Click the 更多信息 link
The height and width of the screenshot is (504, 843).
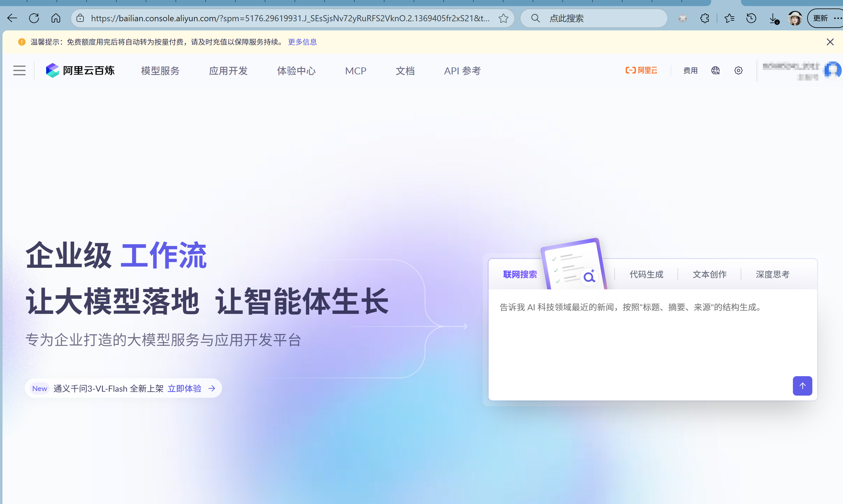[x=302, y=42]
